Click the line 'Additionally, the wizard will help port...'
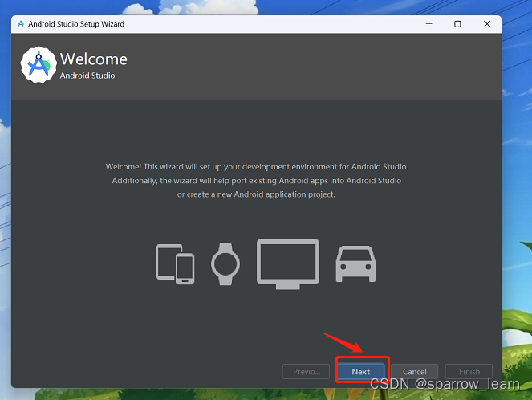This screenshot has height=400, width=532. click(257, 181)
